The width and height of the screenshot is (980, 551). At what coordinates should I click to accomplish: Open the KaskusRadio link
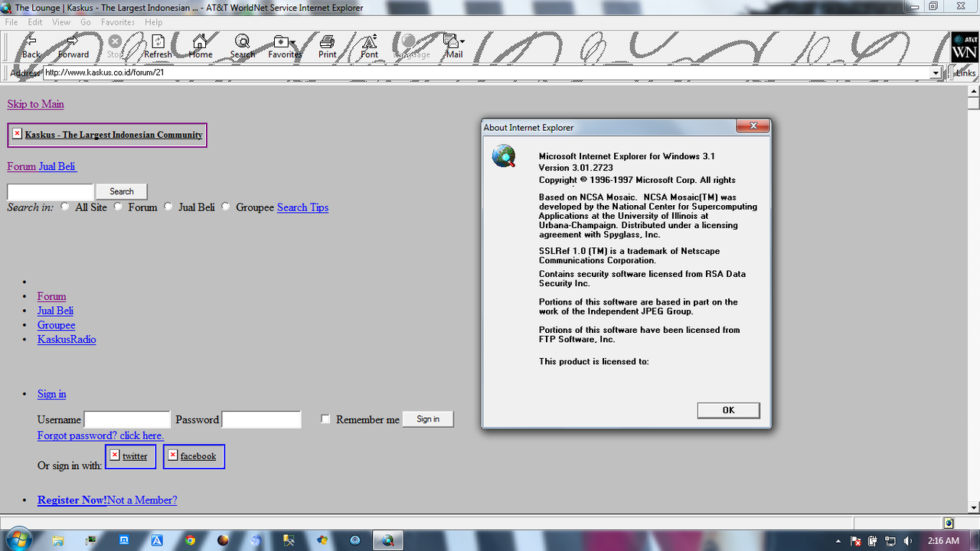point(67,339)
